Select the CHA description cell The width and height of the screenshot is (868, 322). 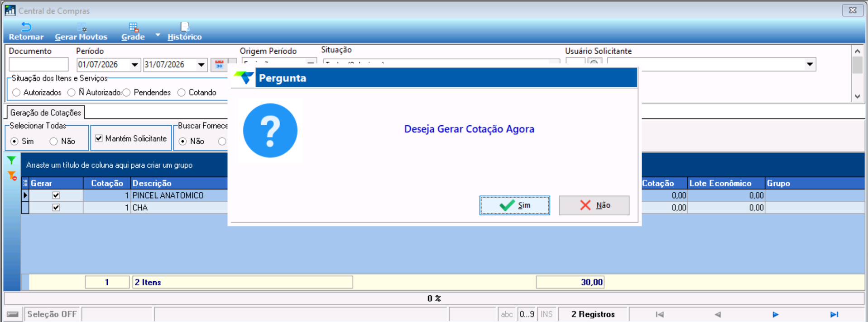pyautogui.click(x=179, y=208)
